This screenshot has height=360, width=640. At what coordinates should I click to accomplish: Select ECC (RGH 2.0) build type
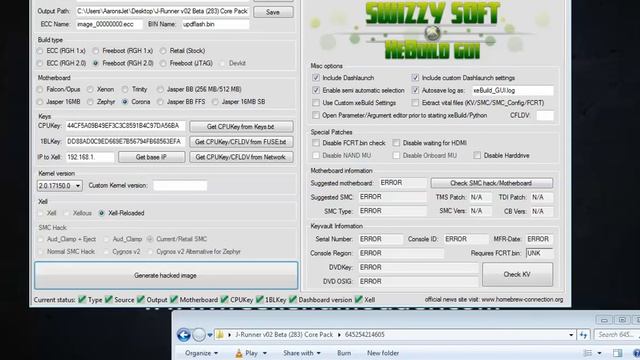tap(40, 64)
